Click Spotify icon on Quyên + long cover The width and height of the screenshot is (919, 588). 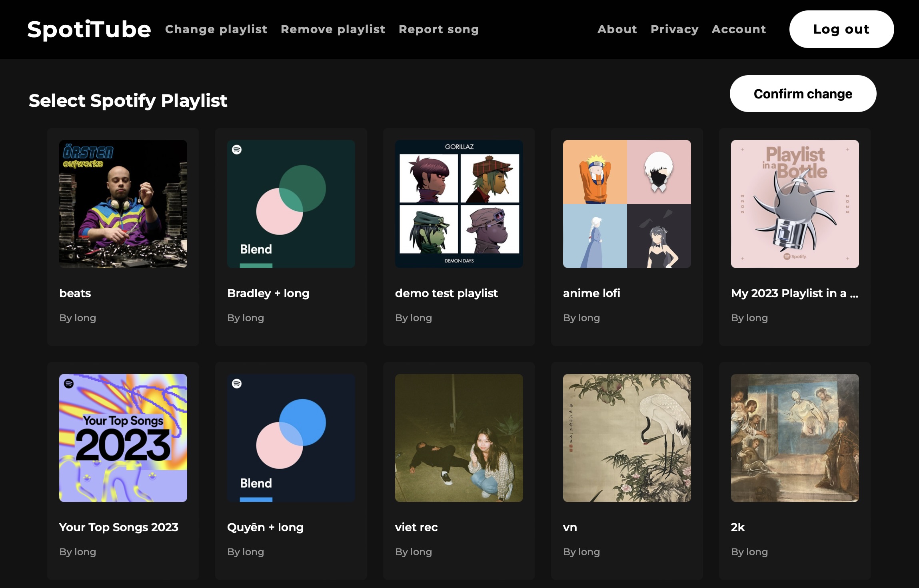point(237,384)
